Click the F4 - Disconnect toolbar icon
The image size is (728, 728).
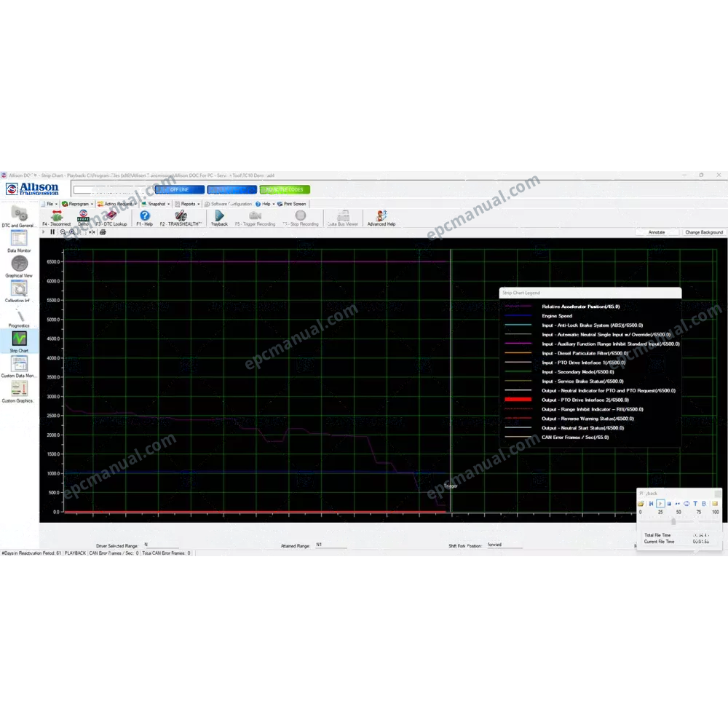point(57,215)
